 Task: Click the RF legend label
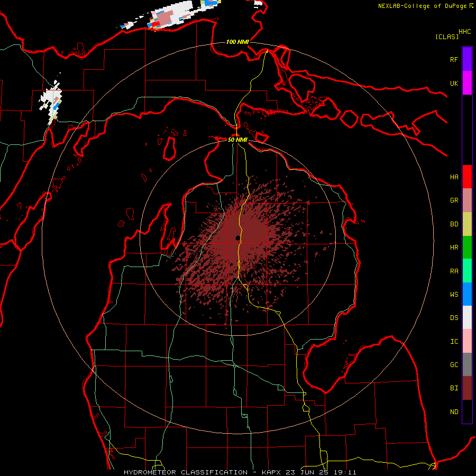point(454,59)
